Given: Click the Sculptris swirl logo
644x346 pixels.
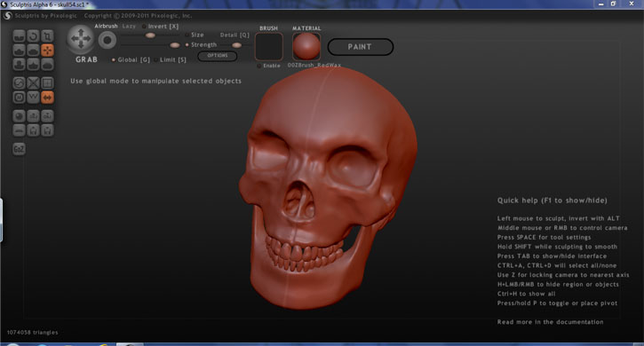Looking at the screenshot, I should (7, 16).
